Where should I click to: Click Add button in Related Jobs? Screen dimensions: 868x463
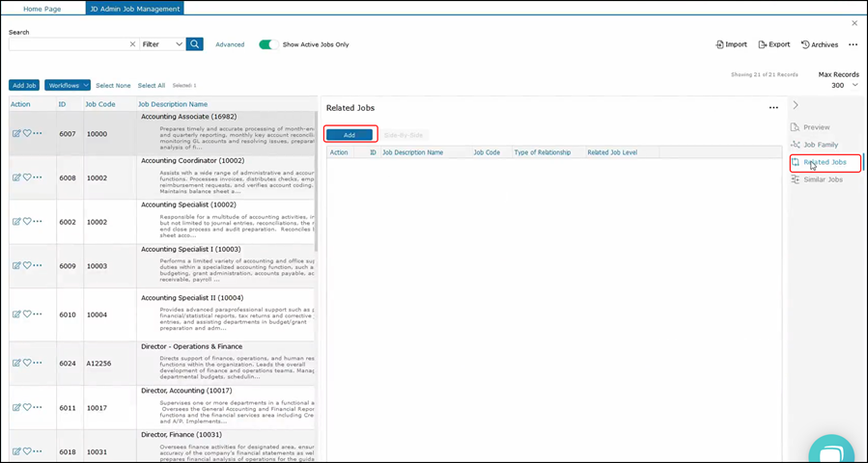pyautogui.click(x=350, y=135)
